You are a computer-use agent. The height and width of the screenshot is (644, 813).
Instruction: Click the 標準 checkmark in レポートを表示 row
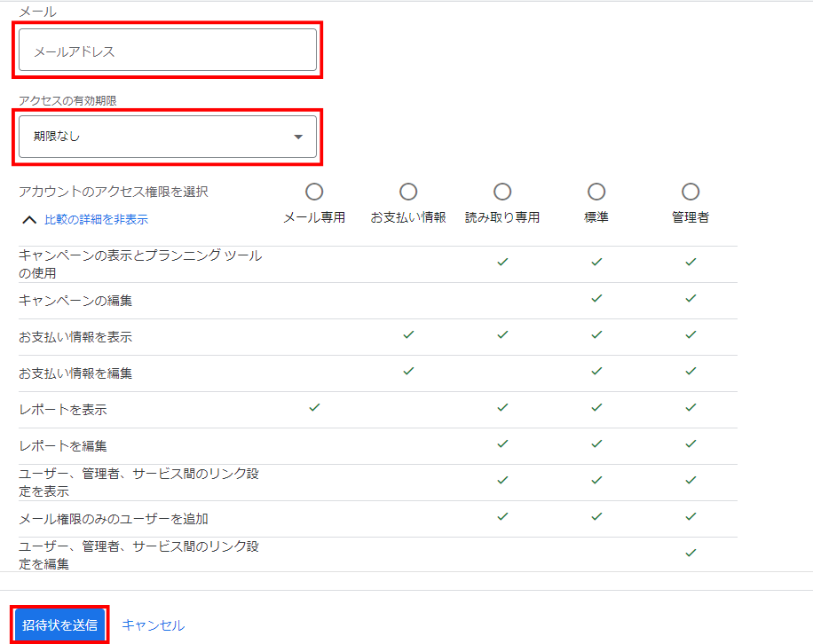tap(596, 407)
